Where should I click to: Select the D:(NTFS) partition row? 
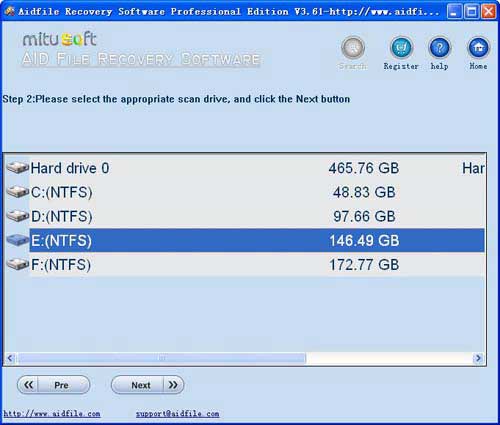[245, 216]
